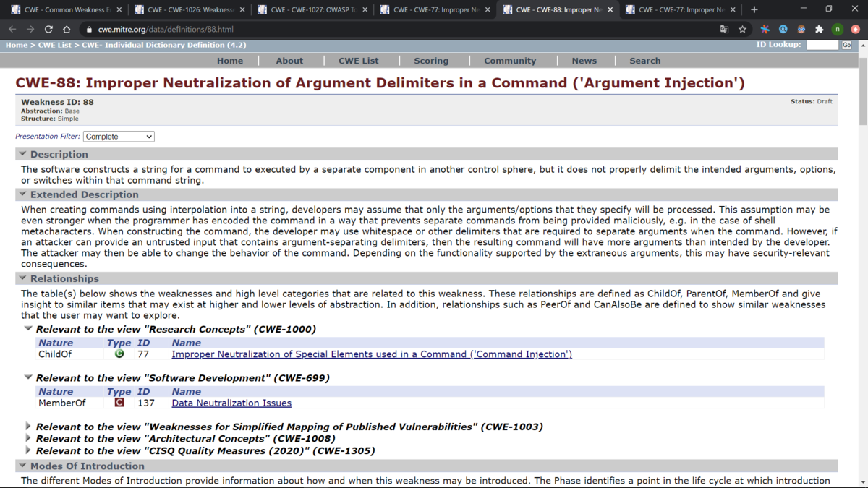
Task: Close the CWE-1027 OWASP tab
Action: pos(365,10)
